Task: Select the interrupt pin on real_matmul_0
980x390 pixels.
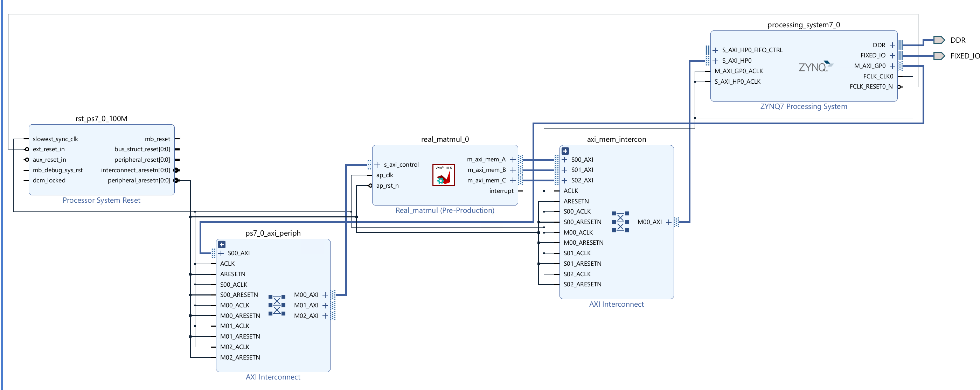Action: 501,191
